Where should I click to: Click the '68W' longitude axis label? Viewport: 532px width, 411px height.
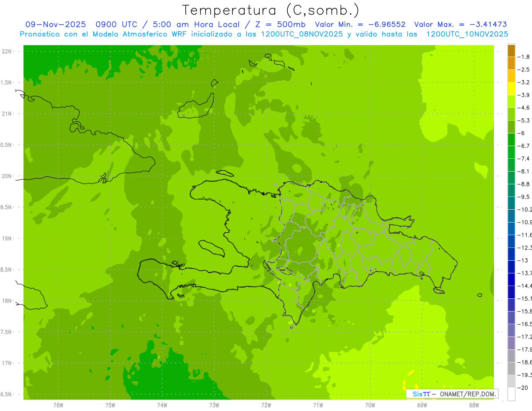(474, 405)
